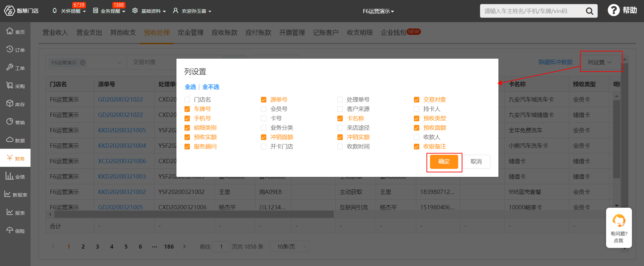Expand the 关怀提醒 dropdown menu
644x266 pixels.
84,11
